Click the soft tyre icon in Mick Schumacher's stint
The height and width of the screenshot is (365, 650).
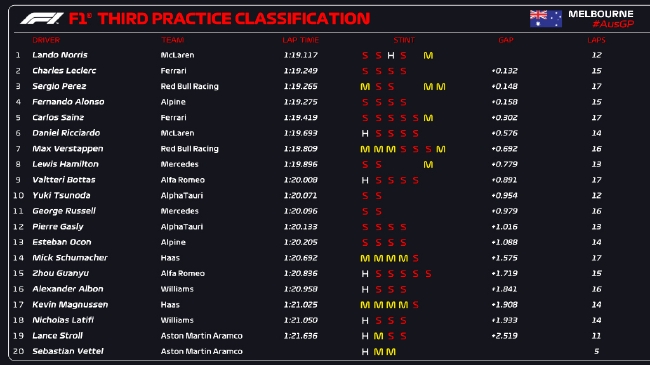[415, 258]
